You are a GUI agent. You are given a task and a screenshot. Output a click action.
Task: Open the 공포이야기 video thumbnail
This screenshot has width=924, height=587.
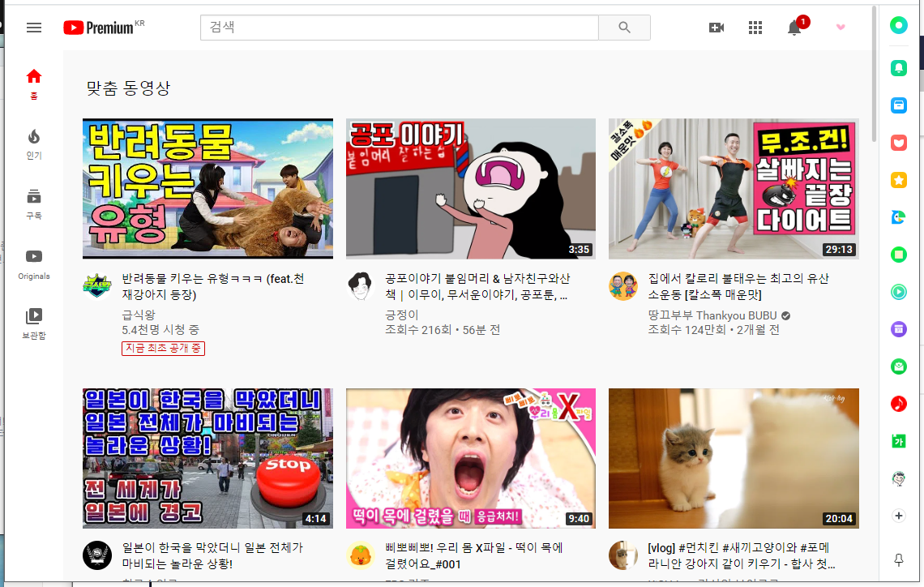tap(470, 189)
